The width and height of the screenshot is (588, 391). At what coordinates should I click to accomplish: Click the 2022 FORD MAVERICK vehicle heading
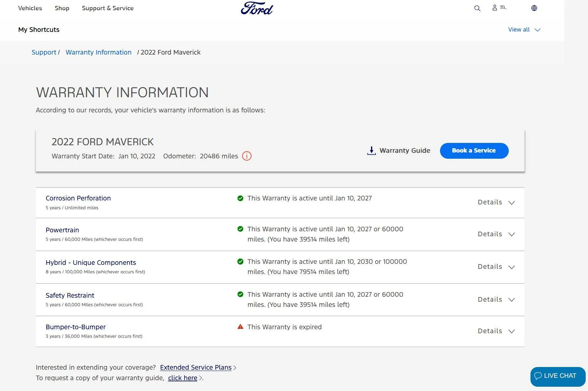point(103,142)
